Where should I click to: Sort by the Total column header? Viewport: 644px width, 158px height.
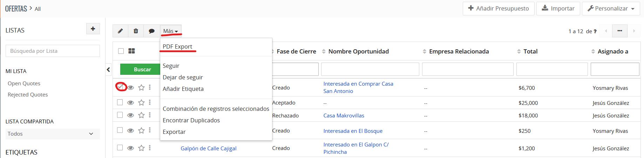pos(530,51)
